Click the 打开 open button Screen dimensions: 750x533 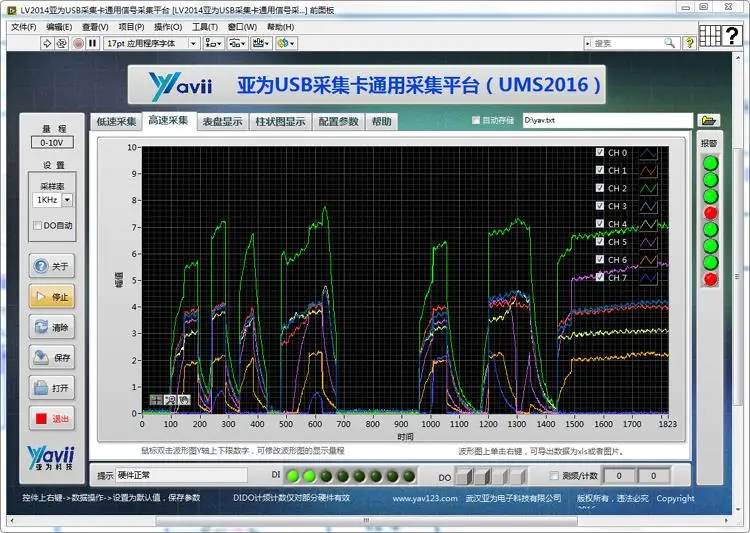coord(52,388)
